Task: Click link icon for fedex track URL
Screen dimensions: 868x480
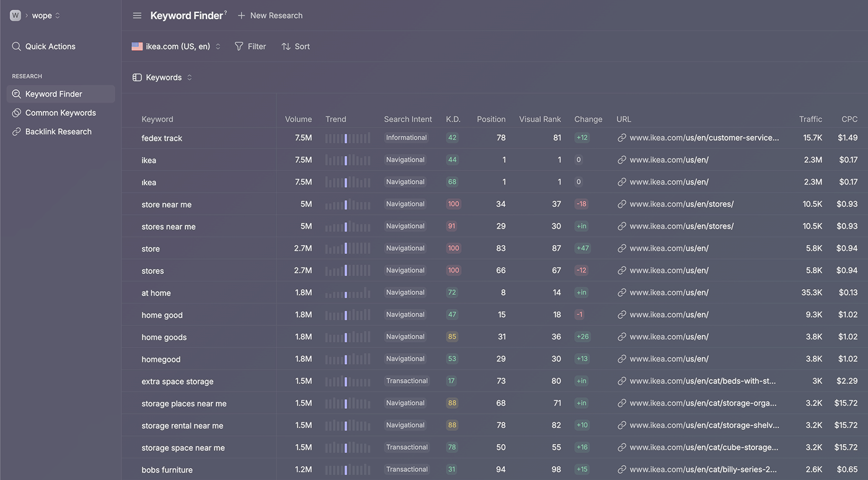Action: point(622,138)
